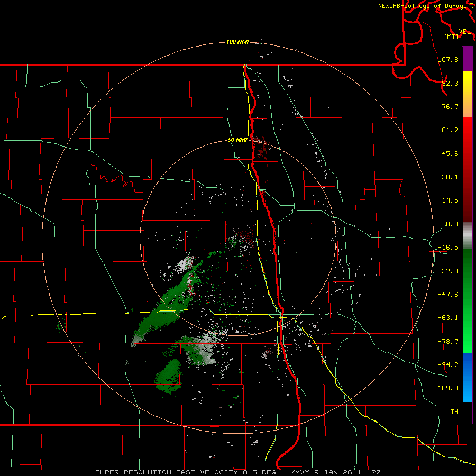
Task: Pick the purple segment of the velocity color bar
Action: 467,59
